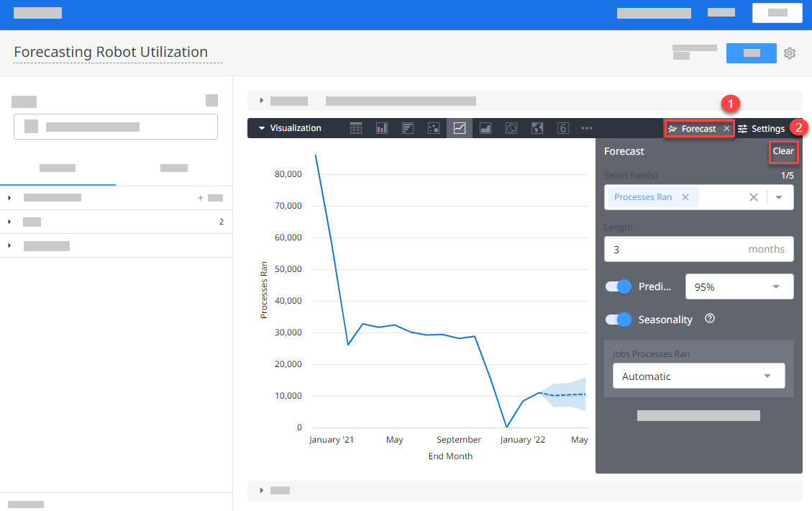Select the single value visualization icon
This screenshot has width=812, height=511.
tap(563, 127)
